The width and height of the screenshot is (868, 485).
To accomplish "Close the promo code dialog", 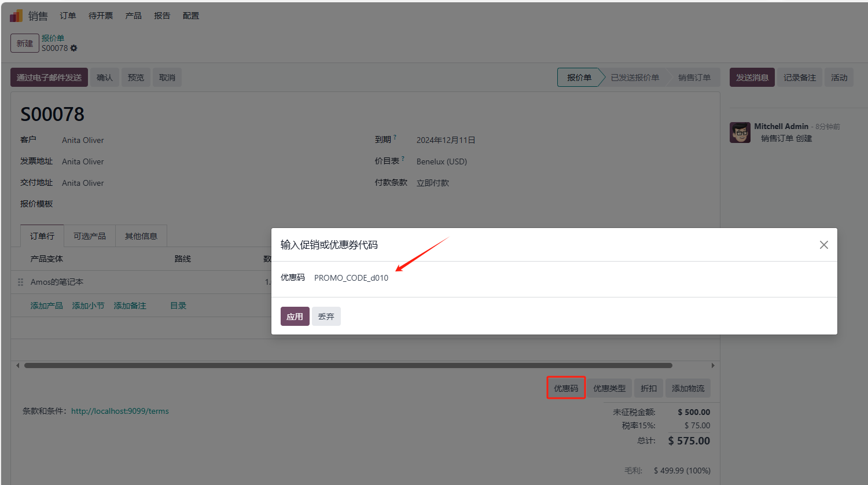I will coord(823,244).
